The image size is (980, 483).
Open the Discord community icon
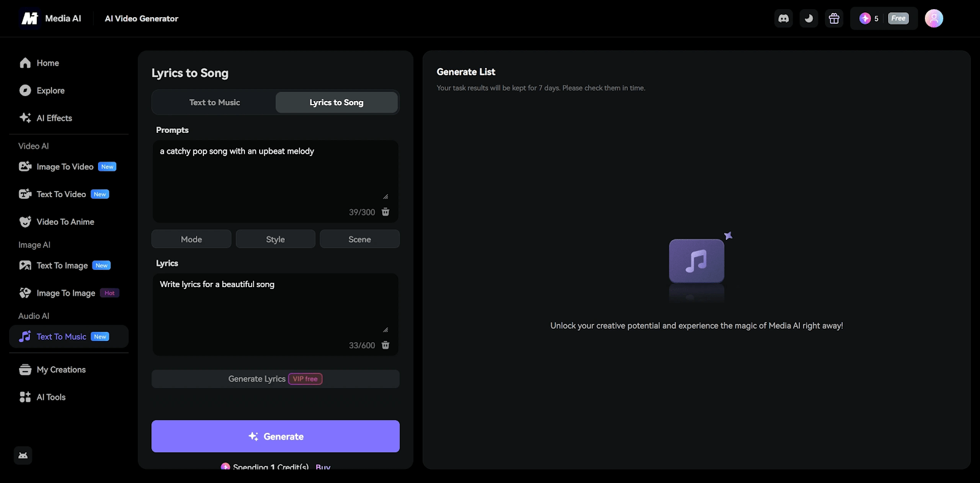pyautogui.click(x=783, y=18)
